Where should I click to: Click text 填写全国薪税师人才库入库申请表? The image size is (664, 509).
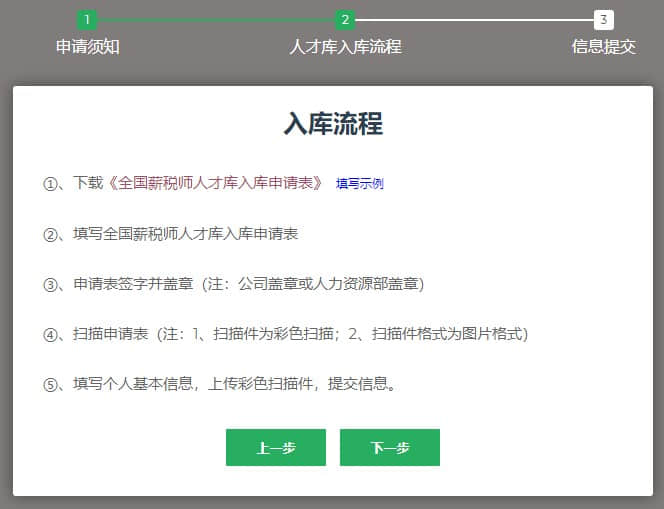coord(185,234)
